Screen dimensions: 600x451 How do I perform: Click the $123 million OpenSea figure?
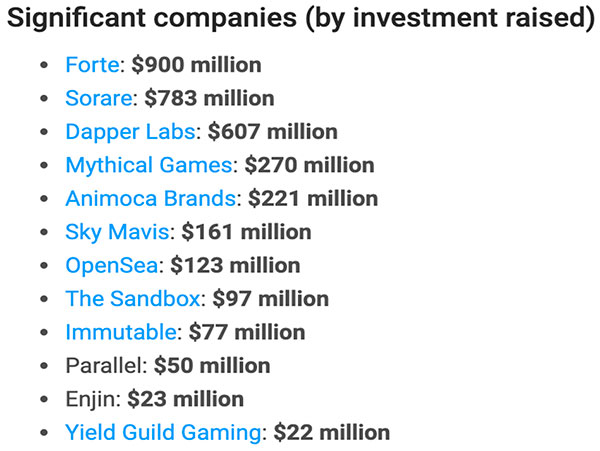tap(235, 265)
